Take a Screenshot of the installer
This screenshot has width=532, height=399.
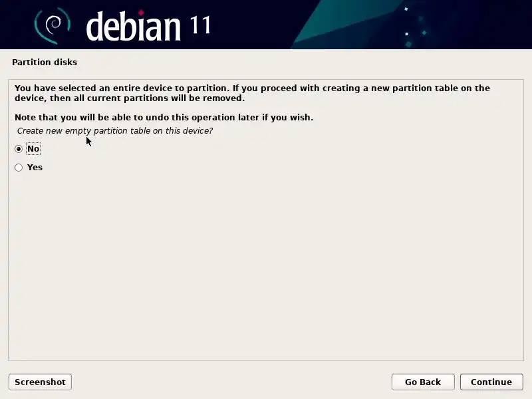pyautogui.click(x=40, y=382)
